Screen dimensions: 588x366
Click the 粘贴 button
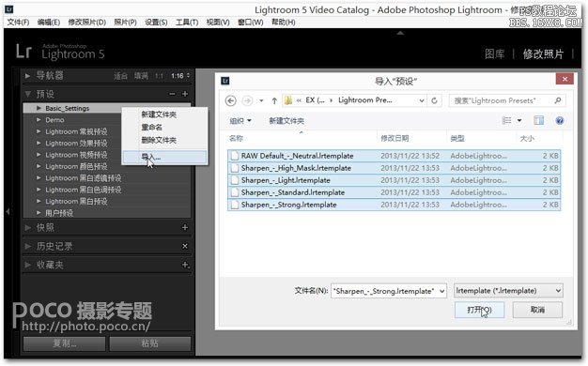150,343
